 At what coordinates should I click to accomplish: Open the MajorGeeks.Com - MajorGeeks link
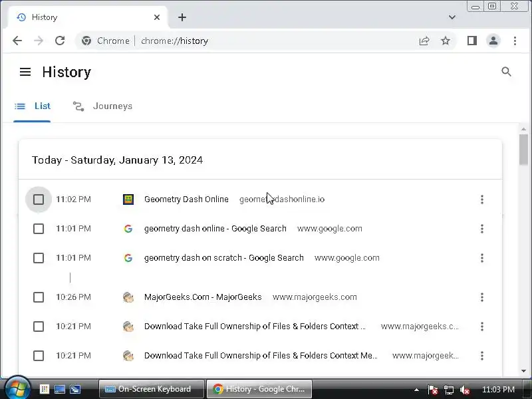pos(203,297)
